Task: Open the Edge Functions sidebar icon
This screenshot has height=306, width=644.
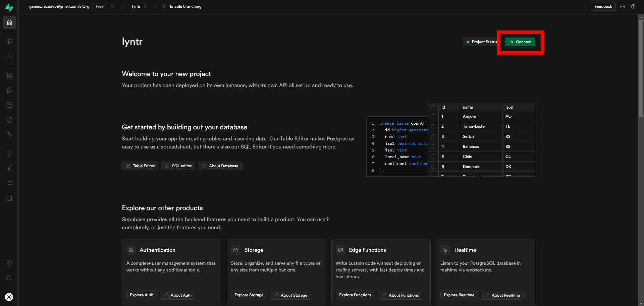Action: 9,120
